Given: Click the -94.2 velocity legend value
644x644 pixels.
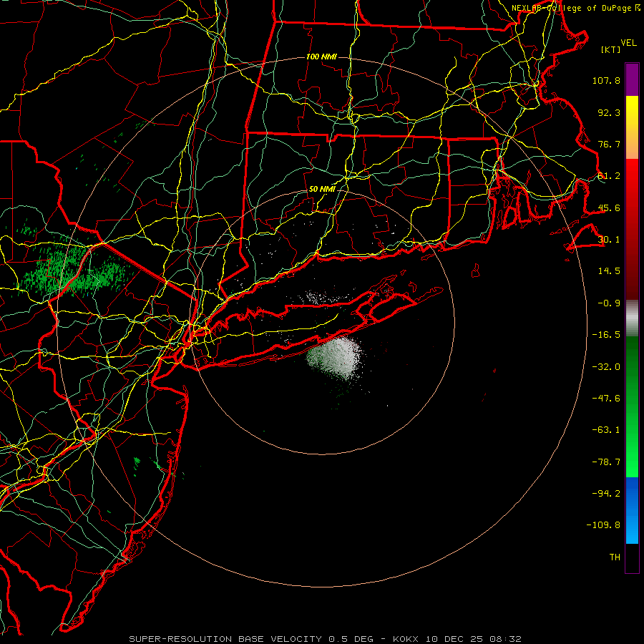Looking at the screenshot, I should [x=606, y=493].
